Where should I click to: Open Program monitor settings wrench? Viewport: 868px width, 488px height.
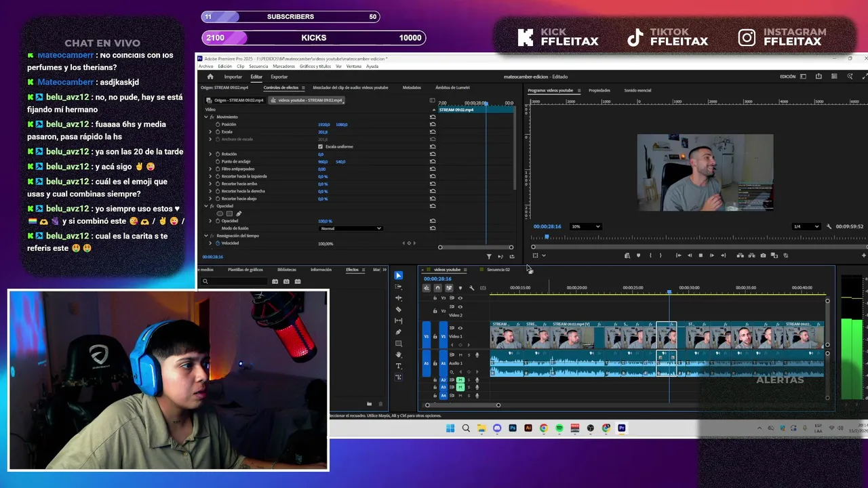pyautogui.click(x=829, y=226)
